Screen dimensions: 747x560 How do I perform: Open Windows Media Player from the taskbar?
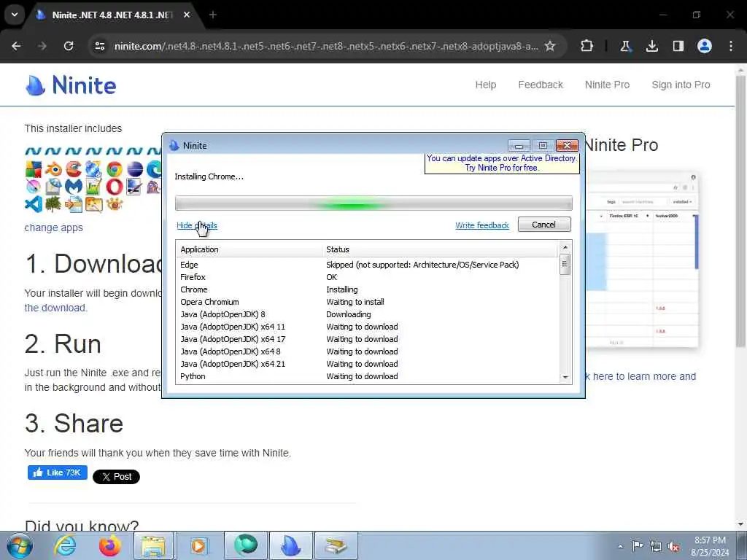(x=198, y=545)
